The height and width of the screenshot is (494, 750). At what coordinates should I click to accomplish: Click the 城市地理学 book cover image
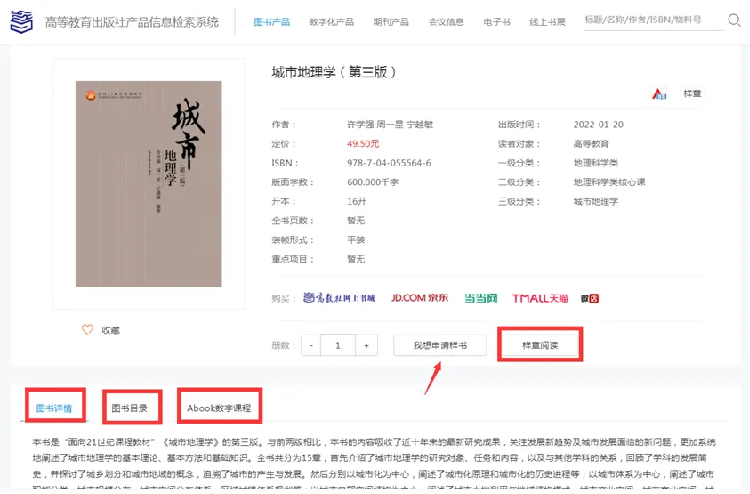click(149, 184)
